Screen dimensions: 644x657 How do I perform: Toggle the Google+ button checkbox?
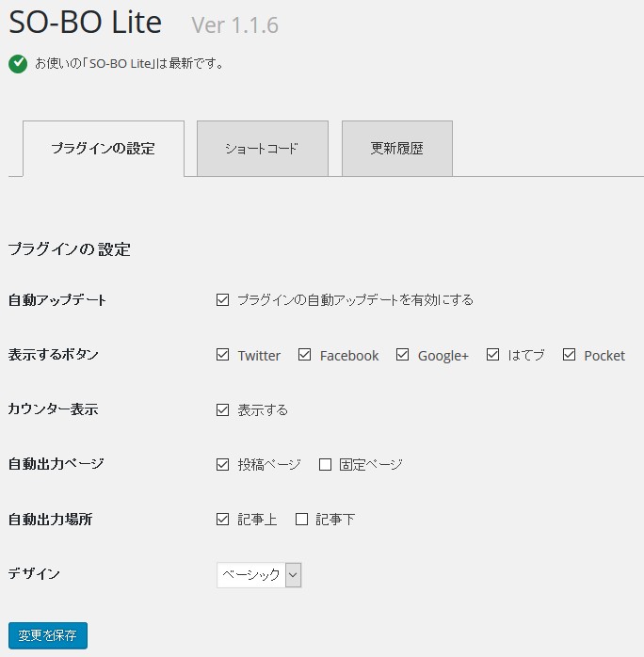[403, 355]
